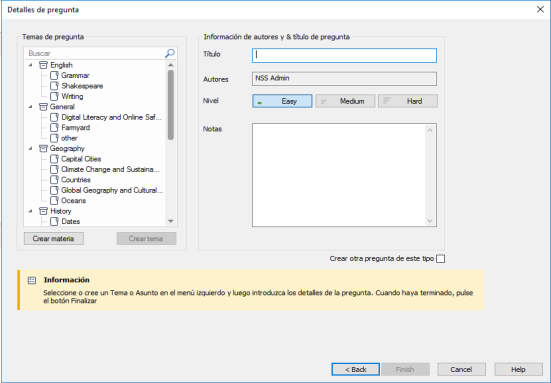Click the Digital Literacy topic page icon
Viewport: 551px width, 383px height.
tap(54, 117)
